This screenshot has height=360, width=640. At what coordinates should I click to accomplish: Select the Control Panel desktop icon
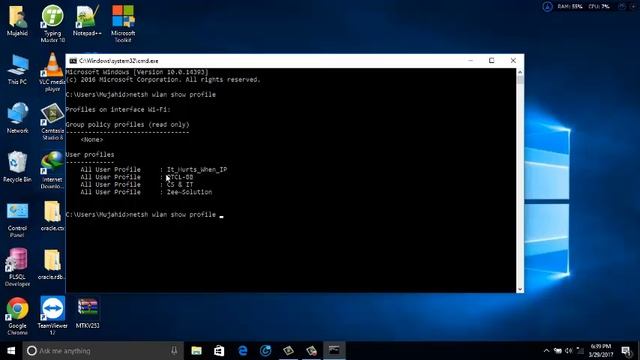coord(17,219)
